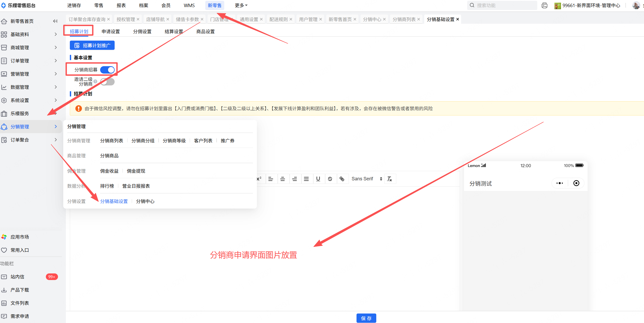This screenshot has height=323, width=644.
Task: Click the printer icon in top bar
Action: point(544,5)
